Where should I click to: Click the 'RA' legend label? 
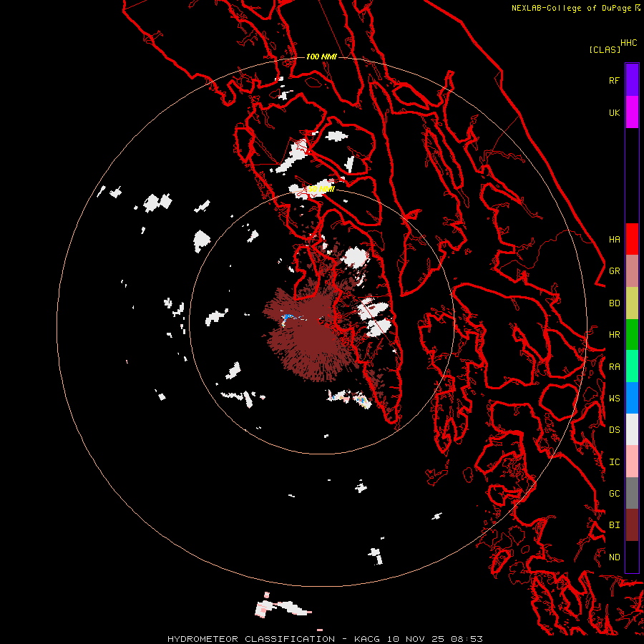614,367
